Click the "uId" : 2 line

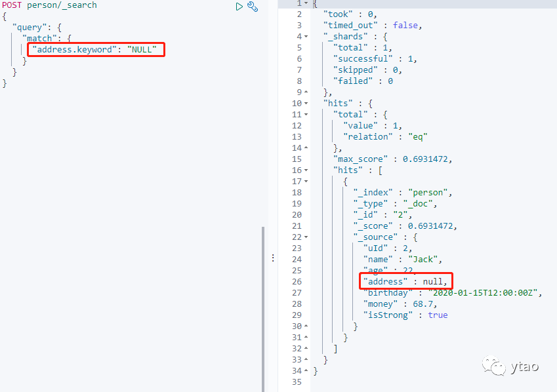pyautogui.click(x=387, y=248)
